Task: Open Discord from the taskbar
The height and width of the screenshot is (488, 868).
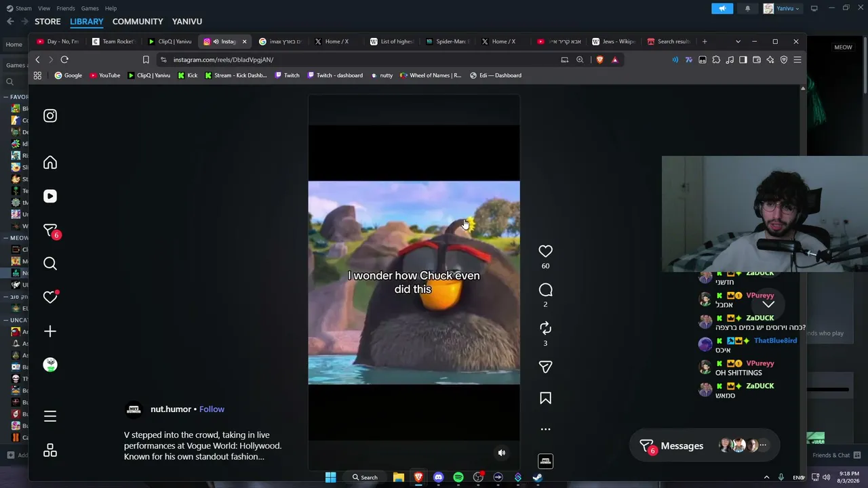Action: pos(438,477)
